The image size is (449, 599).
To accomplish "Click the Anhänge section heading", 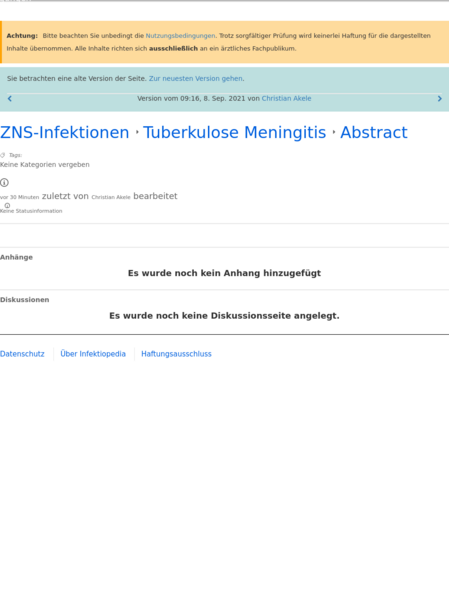I will [x=16, y=257].
